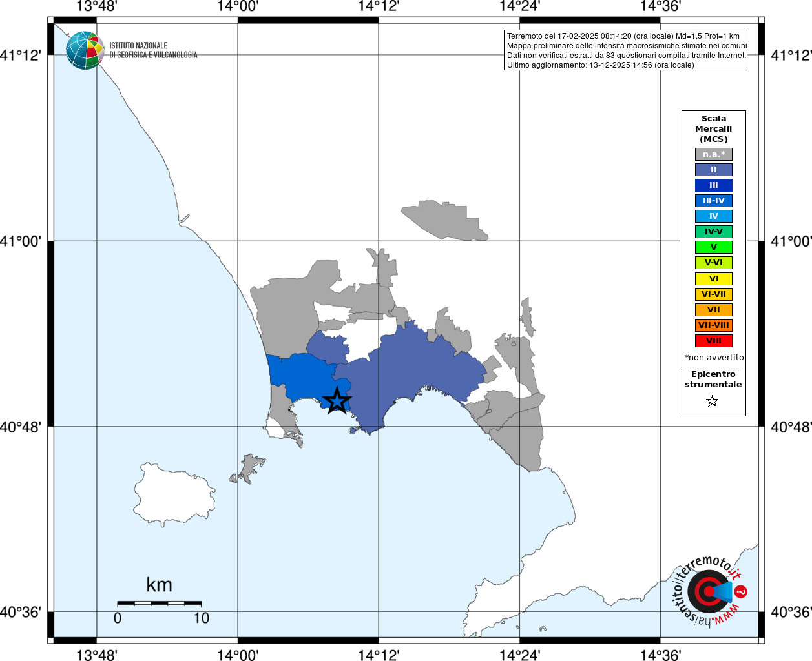Select the orange VII legend swatch
Image resolution: width=812 pixels, height=661 pixels.
[714, 310]
